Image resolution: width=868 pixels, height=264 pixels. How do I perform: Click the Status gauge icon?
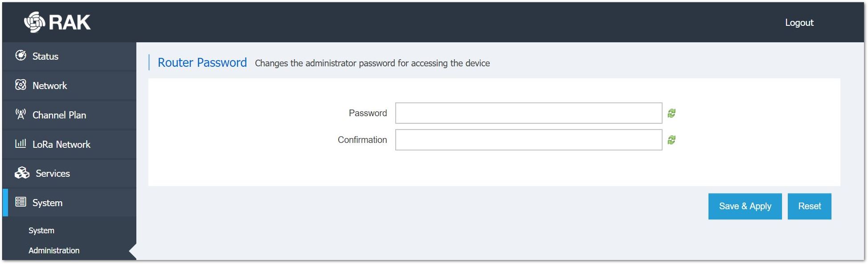coord(20,55)
